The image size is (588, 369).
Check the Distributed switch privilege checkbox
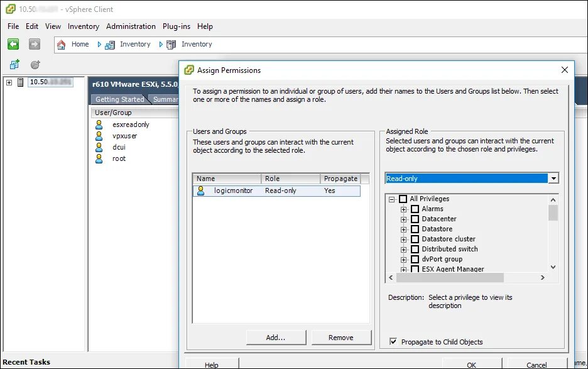(x=415, y=250)
